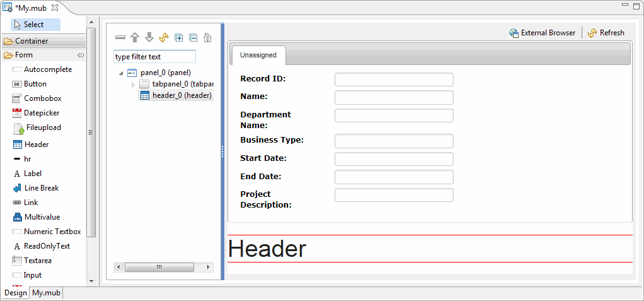Open the External Browser
This screenshot has width=644, height=301.
[542, 33]
